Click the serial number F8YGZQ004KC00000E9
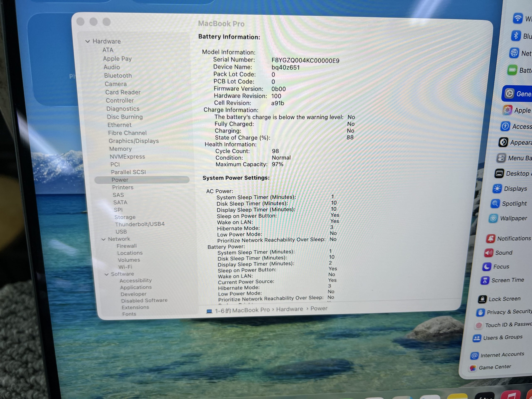Viewport: 532px width, 399px height. 305,60
